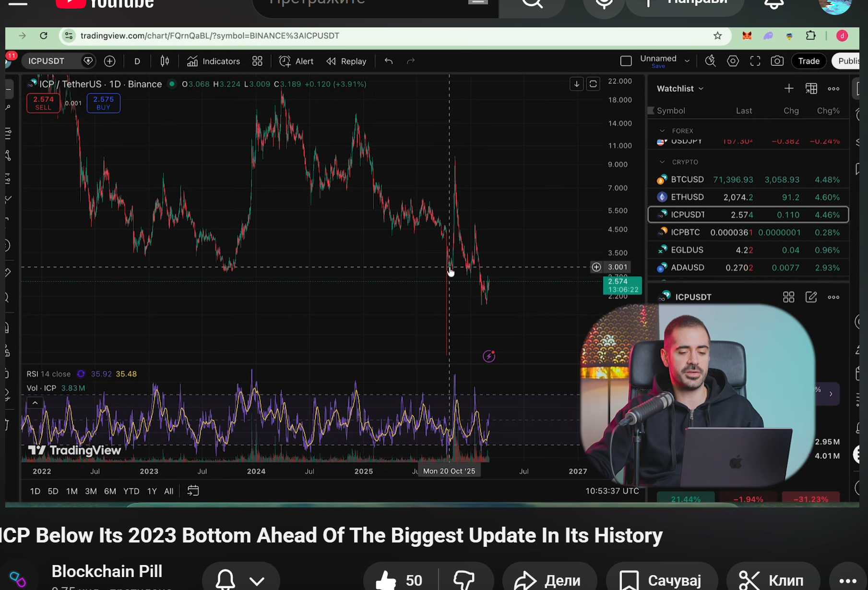Reload the browser page

pos(44,36)
